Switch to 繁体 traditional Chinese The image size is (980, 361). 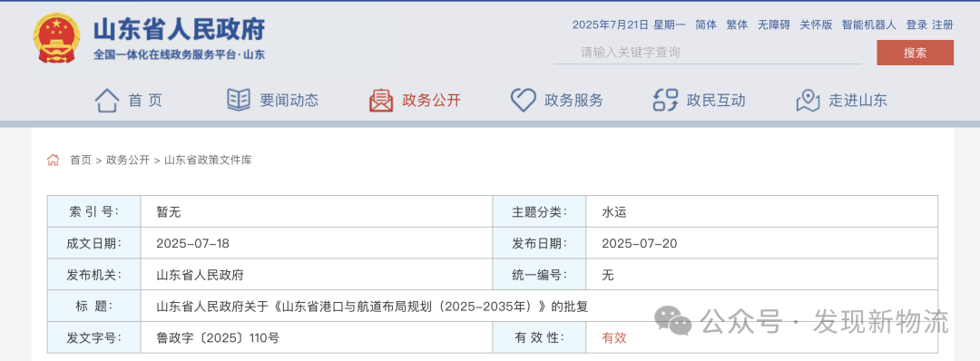(737, 25)
